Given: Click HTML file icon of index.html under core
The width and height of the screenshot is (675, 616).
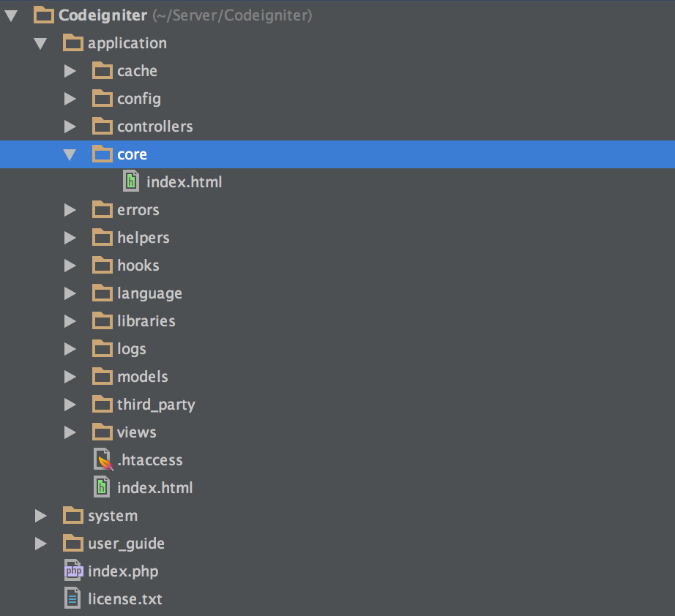Looking at the screenshot, I should [x=131, y=181].
